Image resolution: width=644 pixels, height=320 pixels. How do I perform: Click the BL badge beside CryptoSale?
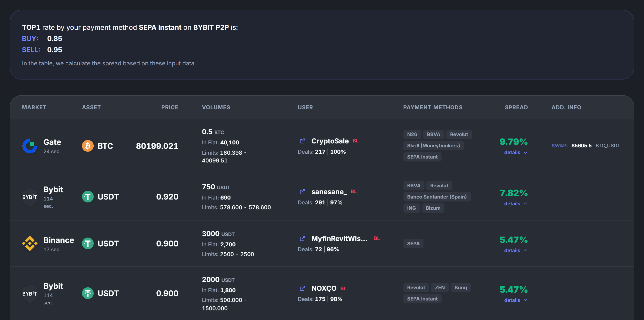(355, 141)
